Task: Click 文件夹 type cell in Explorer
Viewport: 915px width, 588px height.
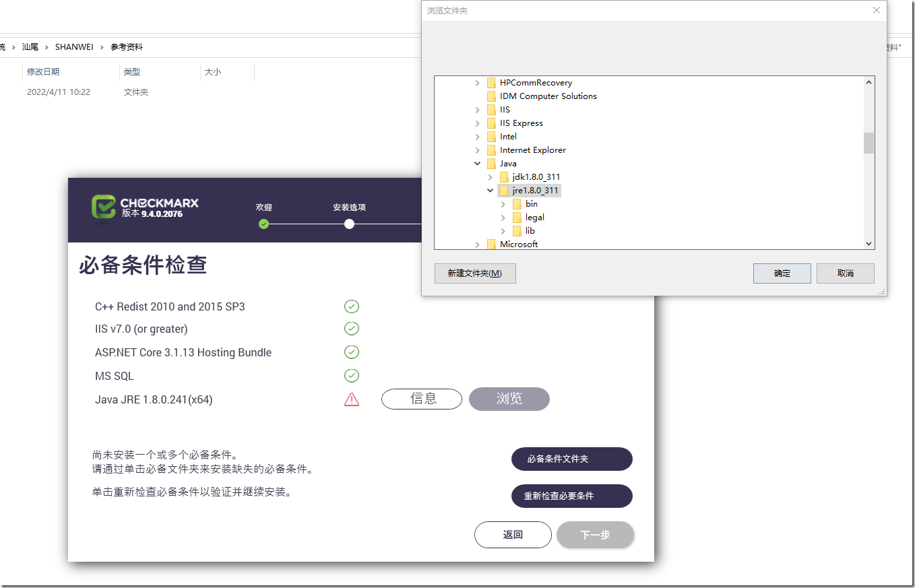Action: (136, 92)
